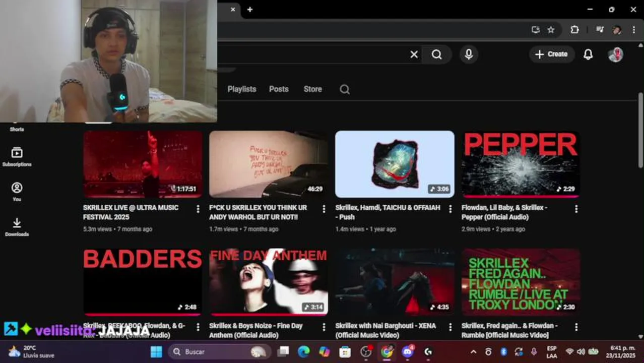Viewport: 644px width, 363px height.
Task: Play the graffiti wall 46:29 thumbnail
Action: tap(269, 164)
